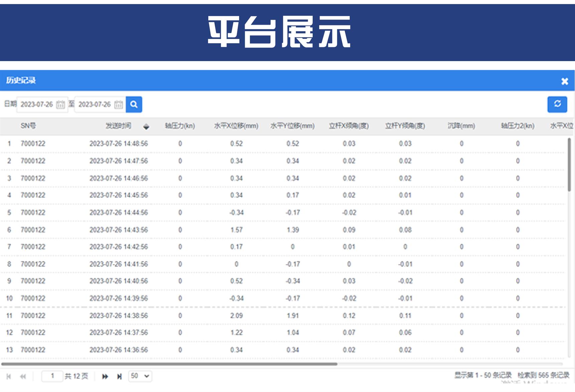Screen dimensions: 575x392
Task: Click the 检索到 565 条记录 status text
Action: (543, 375)
